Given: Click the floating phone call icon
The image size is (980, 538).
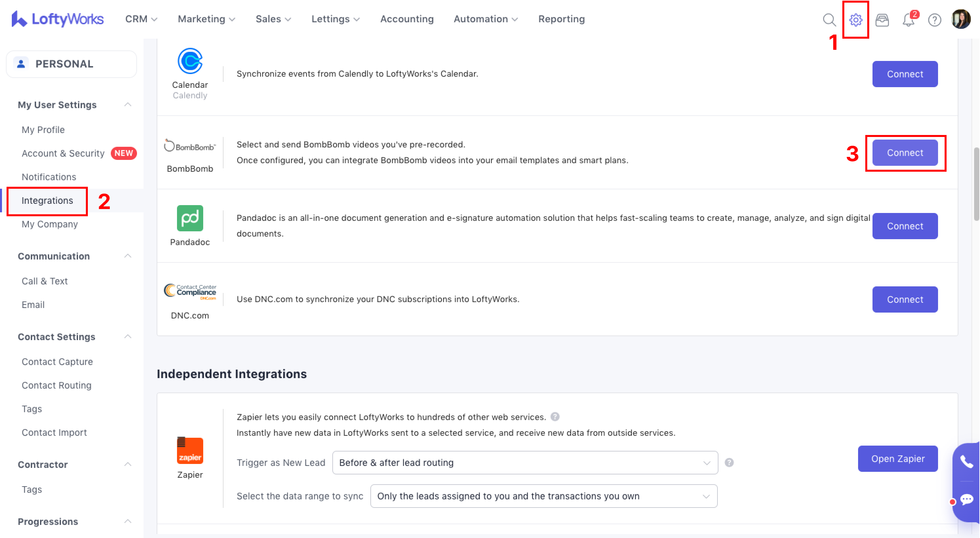Looking at the screenshot, I should pyautogui.click(x=966, y=462).
